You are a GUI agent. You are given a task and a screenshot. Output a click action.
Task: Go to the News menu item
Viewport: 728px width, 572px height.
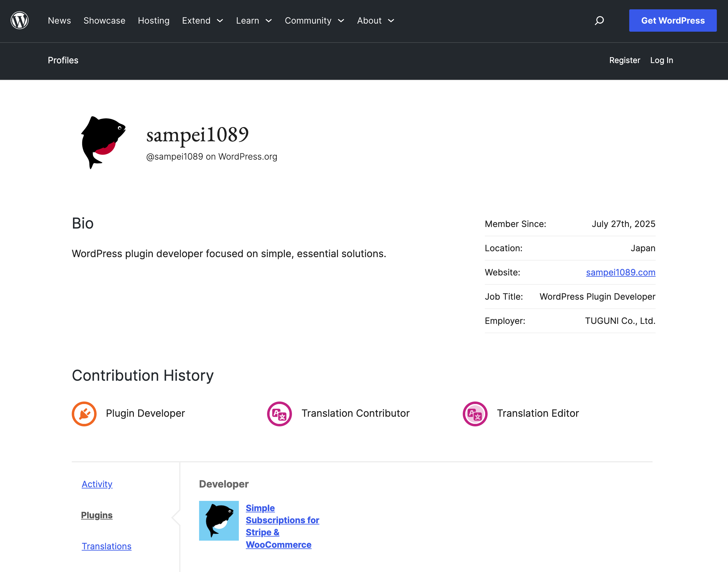click(59, 21)
